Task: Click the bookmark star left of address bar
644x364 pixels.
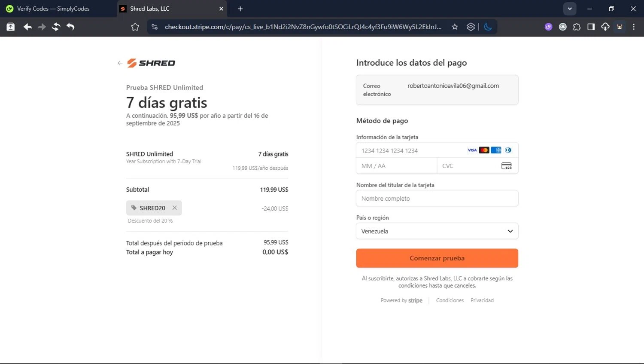Action: (x=135, y=27)
